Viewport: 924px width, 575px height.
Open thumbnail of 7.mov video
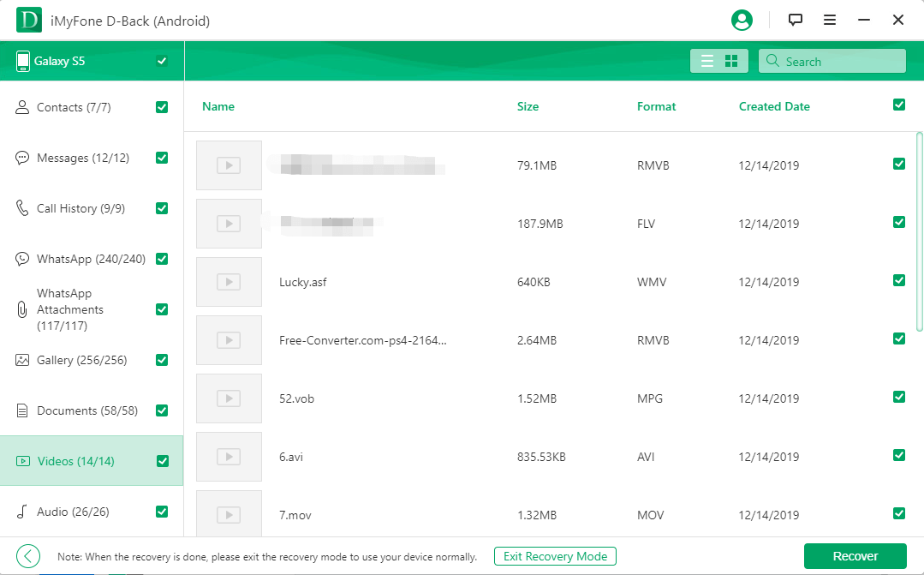coord(229,513)
